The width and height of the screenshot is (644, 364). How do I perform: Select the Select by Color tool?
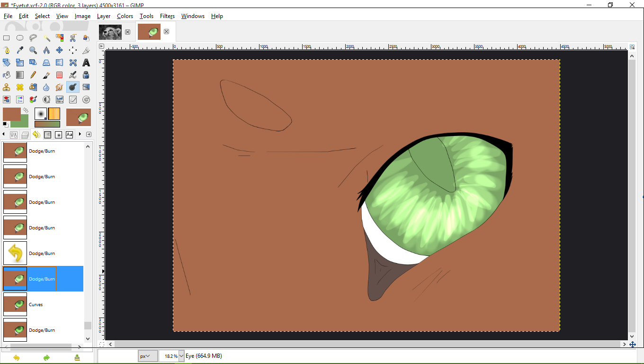[60, 38]
